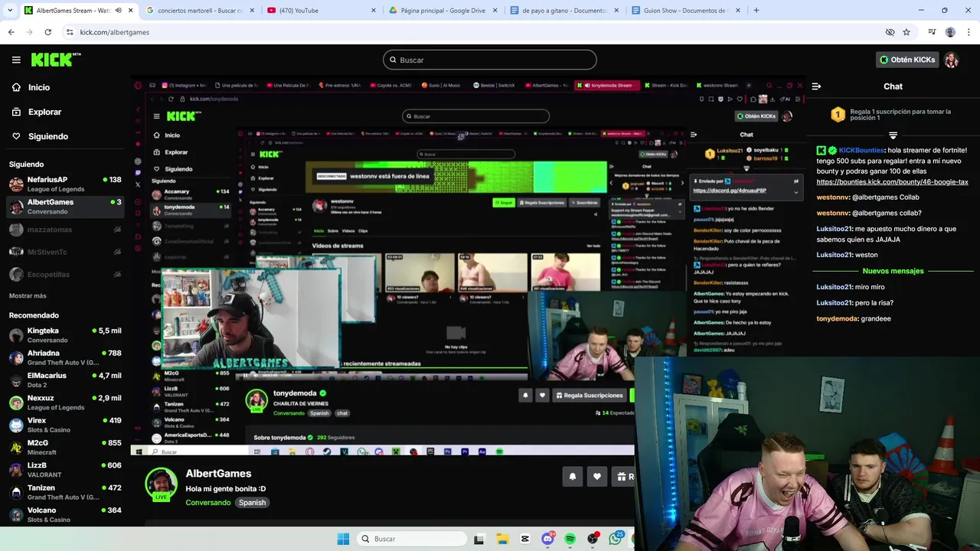The height and width of the screenshot is (551, 980).
Task: Switch to the Guion Show document tab
Action: (687, 11)
